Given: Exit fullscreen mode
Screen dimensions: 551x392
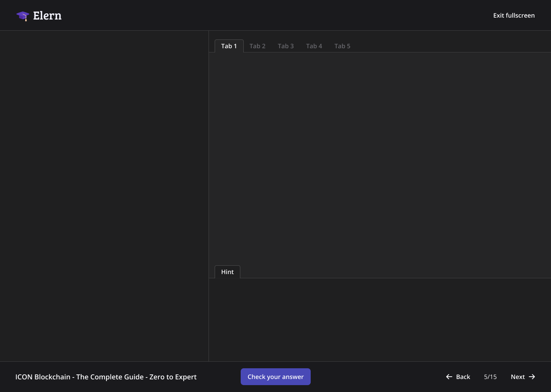Looking at the screenshot, I should tap(514, 15).
